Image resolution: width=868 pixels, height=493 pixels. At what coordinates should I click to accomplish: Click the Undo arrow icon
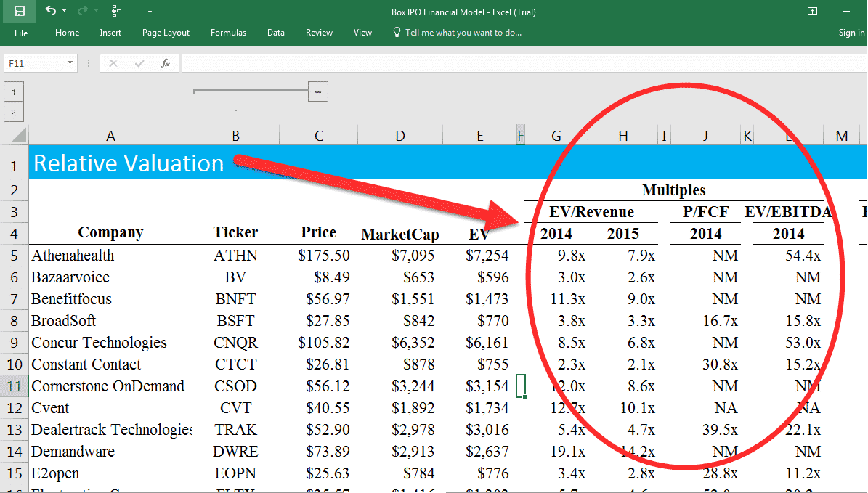coord(50,10)
